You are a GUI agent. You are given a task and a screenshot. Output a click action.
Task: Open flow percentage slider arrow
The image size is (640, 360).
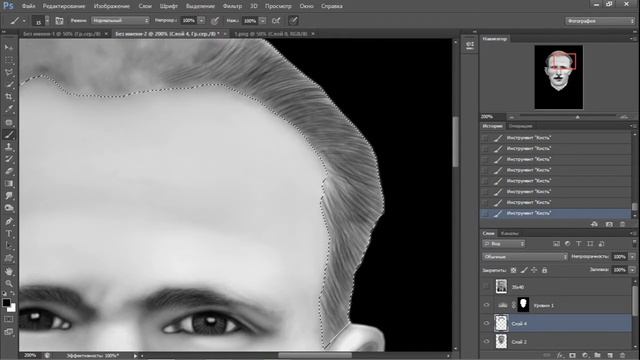(x=263, y=20)
